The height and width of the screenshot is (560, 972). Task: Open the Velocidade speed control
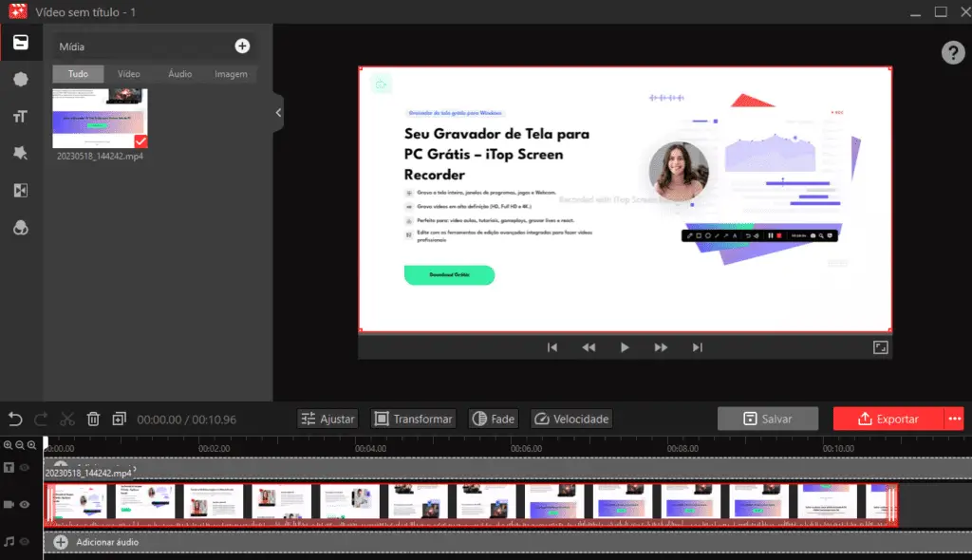[x=571, y=420]
